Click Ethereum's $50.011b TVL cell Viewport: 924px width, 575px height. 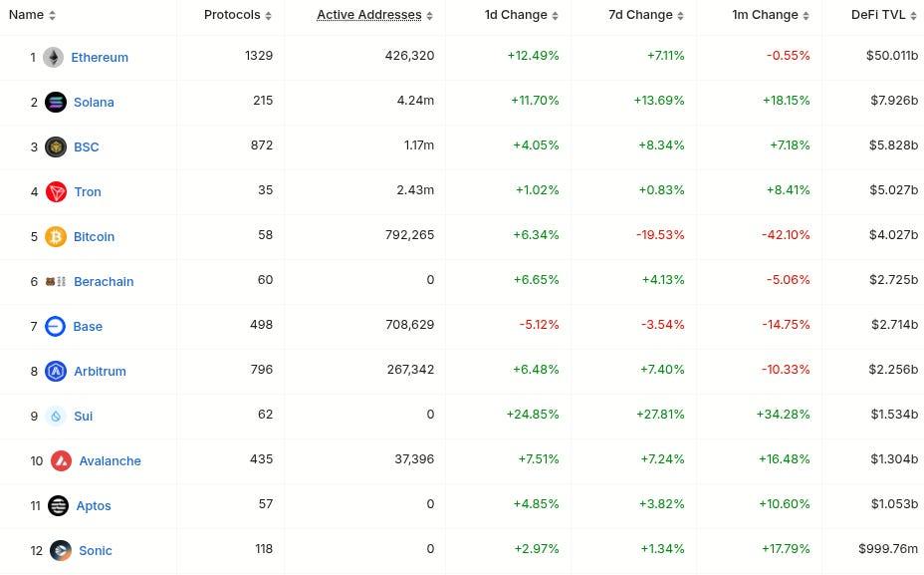pos(889,56)
